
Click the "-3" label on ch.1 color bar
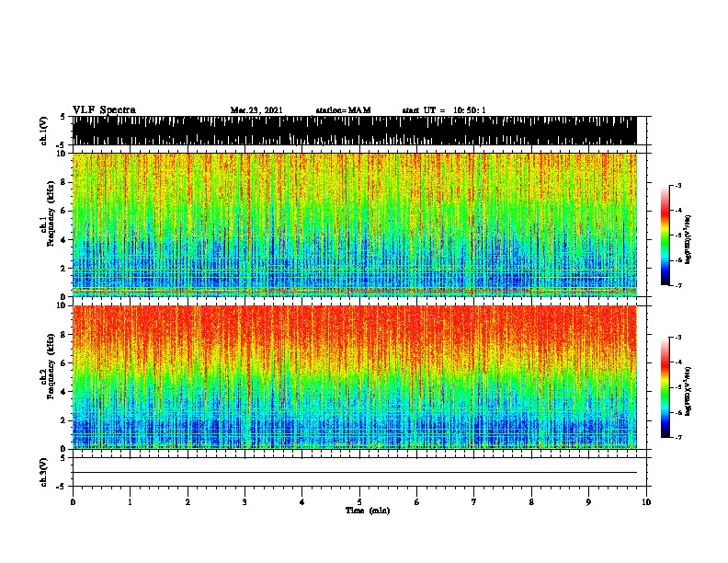point(678,185)
